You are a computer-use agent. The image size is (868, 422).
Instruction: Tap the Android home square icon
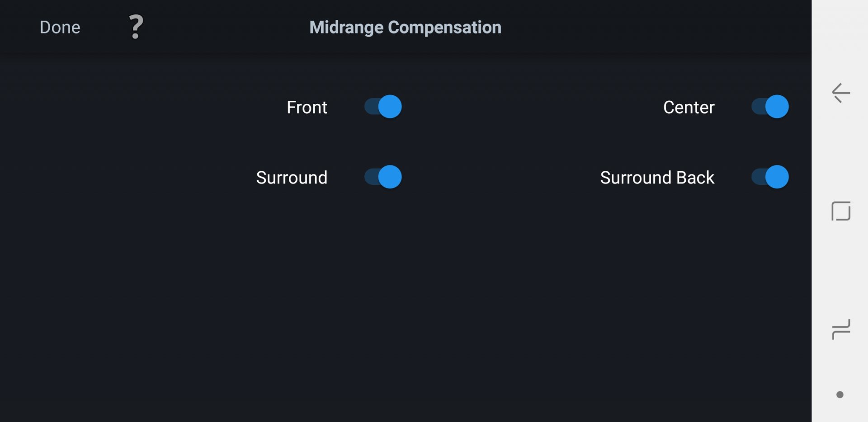click(840, 211)
